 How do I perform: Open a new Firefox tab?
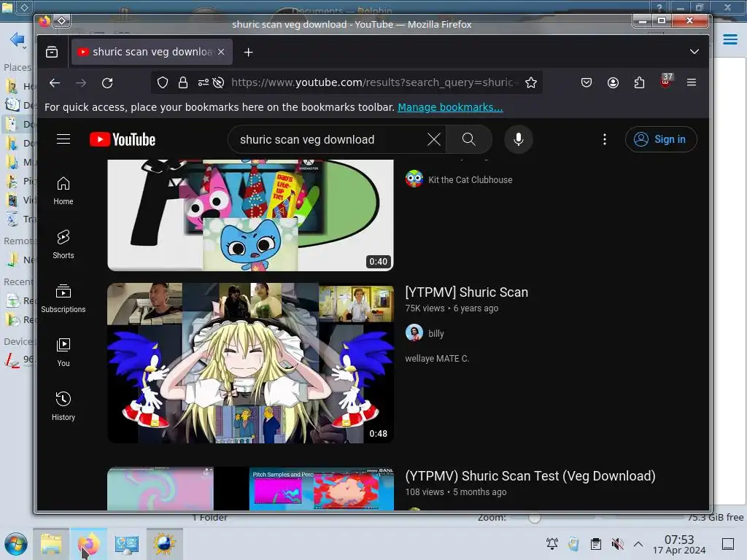(248, 52)
